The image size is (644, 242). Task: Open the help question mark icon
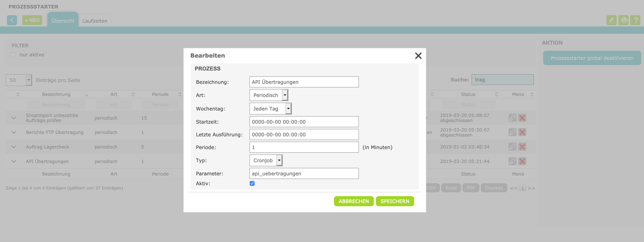(635, 20)
